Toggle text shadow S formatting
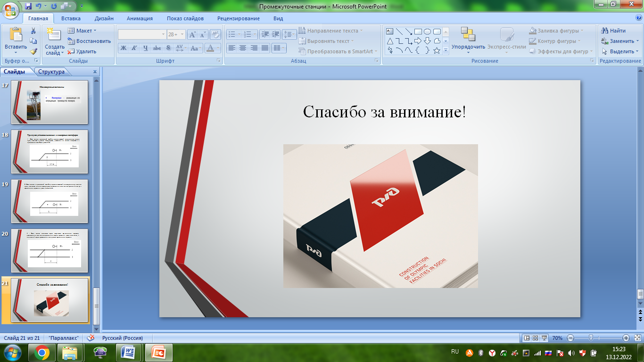644x362 pixels. click(x=168, y=48)
